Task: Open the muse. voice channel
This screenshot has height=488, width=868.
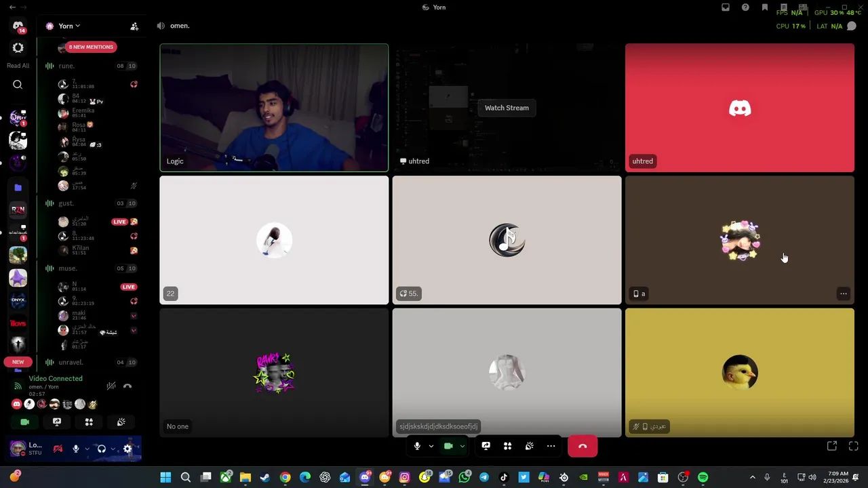Action: [x=92, y=268]
